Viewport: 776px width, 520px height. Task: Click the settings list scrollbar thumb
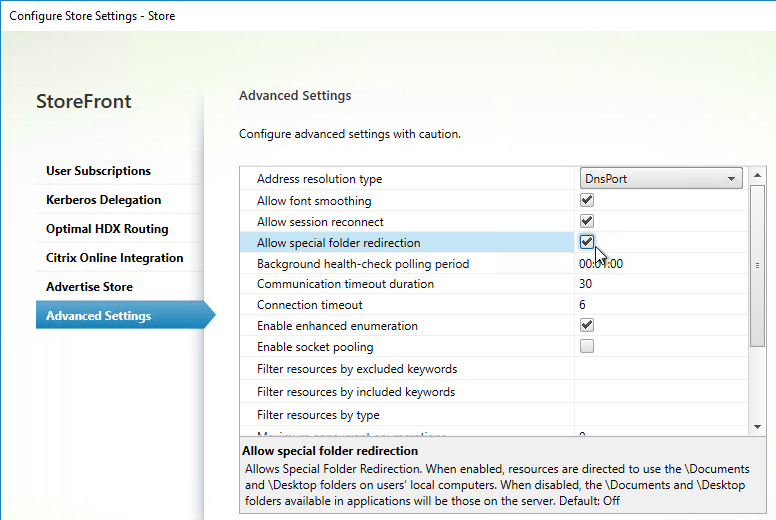tap(757, 266)
